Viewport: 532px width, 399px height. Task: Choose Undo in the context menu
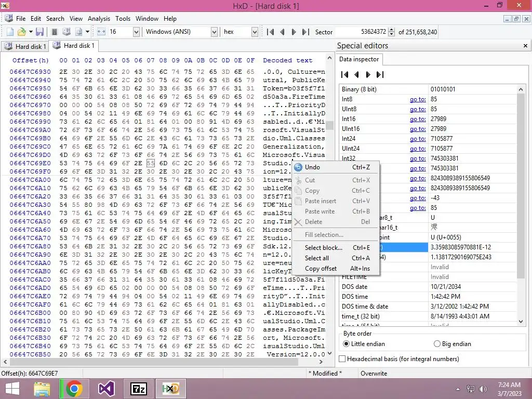(x=336, y=167)
